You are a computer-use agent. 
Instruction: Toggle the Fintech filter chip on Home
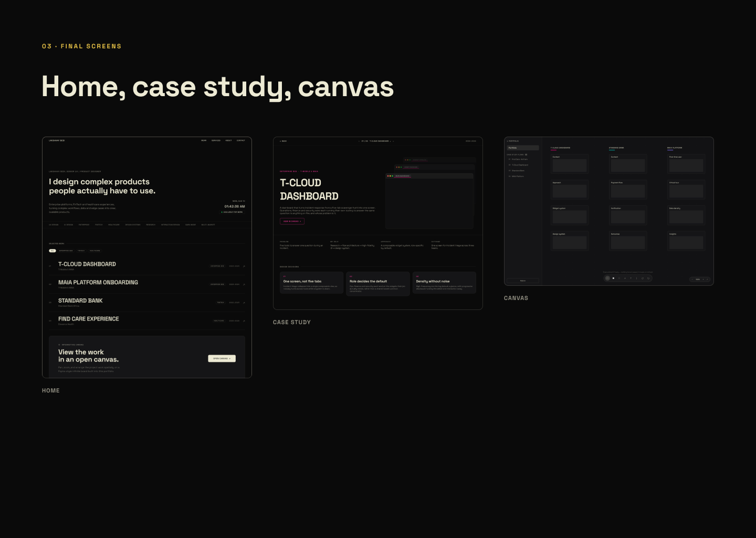click(81, 251)
